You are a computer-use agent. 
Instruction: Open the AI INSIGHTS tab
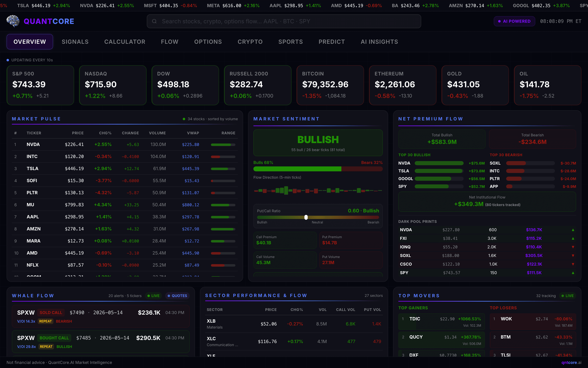coord(379,42)
